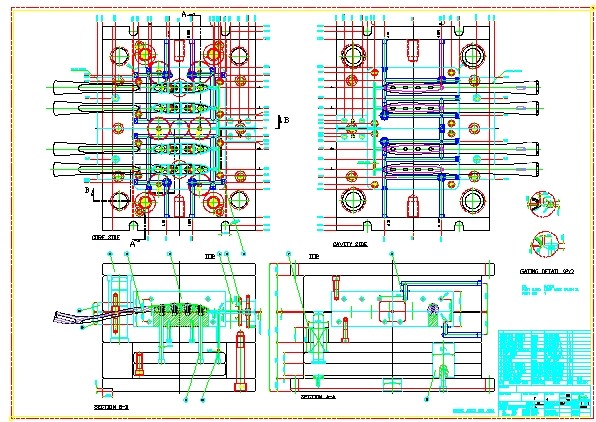Select the SECTION B-B caption
The image size is (596, 422).
pos(111,407)
